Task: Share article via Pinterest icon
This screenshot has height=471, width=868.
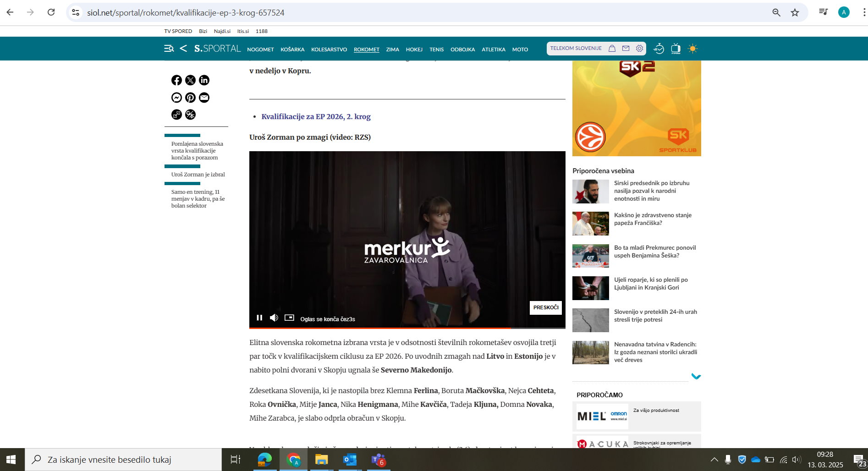Action: 190,98
